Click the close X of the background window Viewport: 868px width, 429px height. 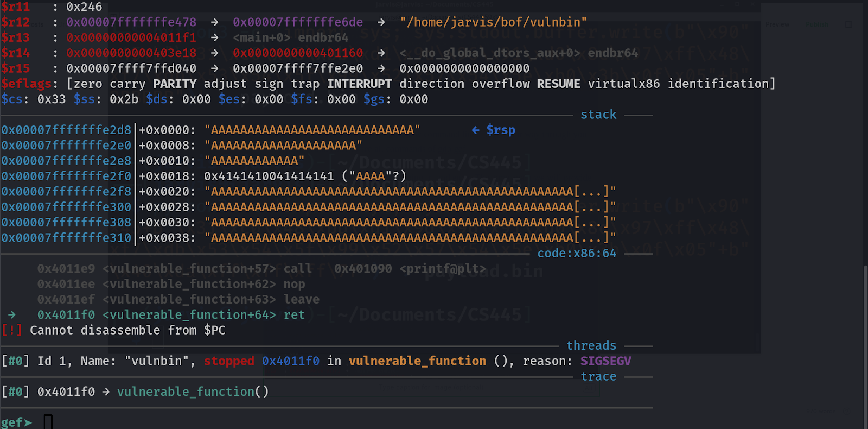(753, 4)
